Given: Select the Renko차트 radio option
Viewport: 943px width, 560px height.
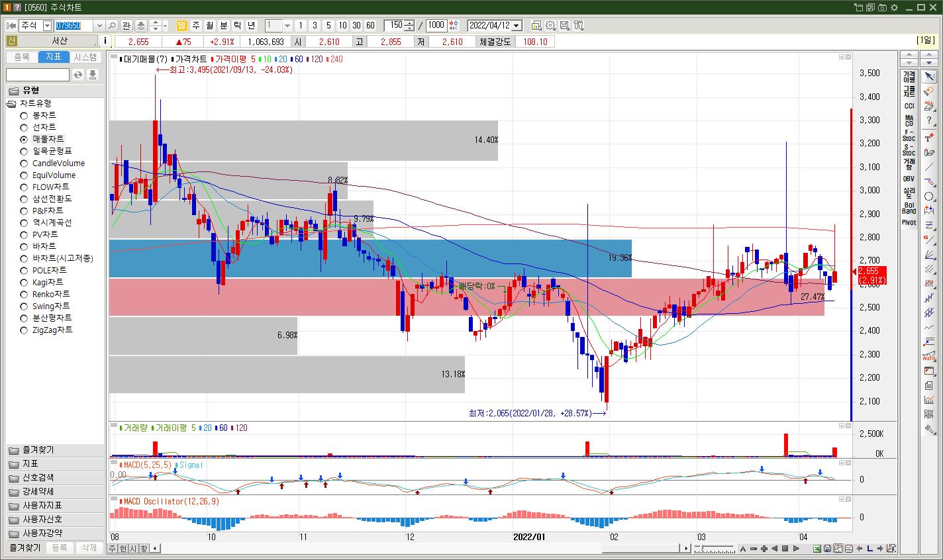Looking at the screenshot, I should click(24, 294).
